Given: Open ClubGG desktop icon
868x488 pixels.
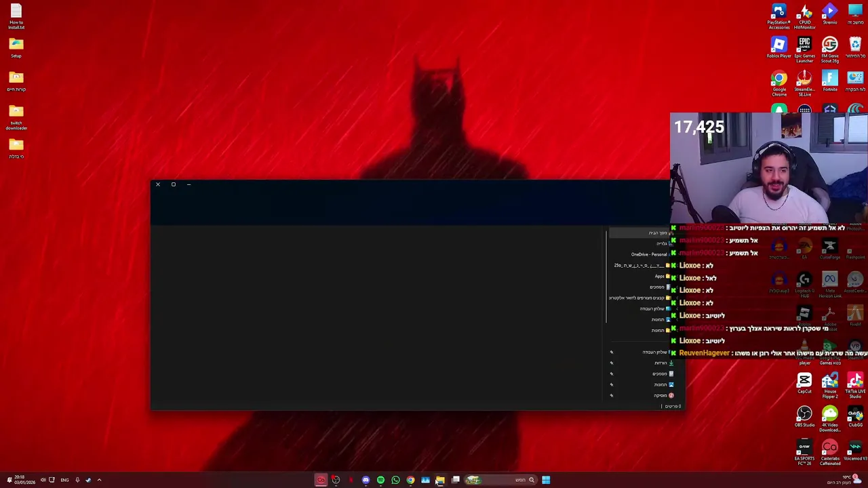Looking at the screenshot, I should tap(855, 417).
